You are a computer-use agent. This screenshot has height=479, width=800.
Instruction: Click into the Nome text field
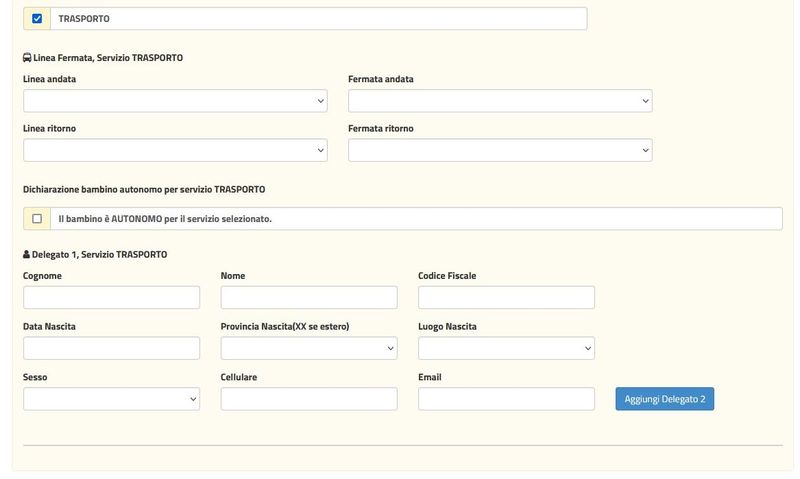point(309,297)
